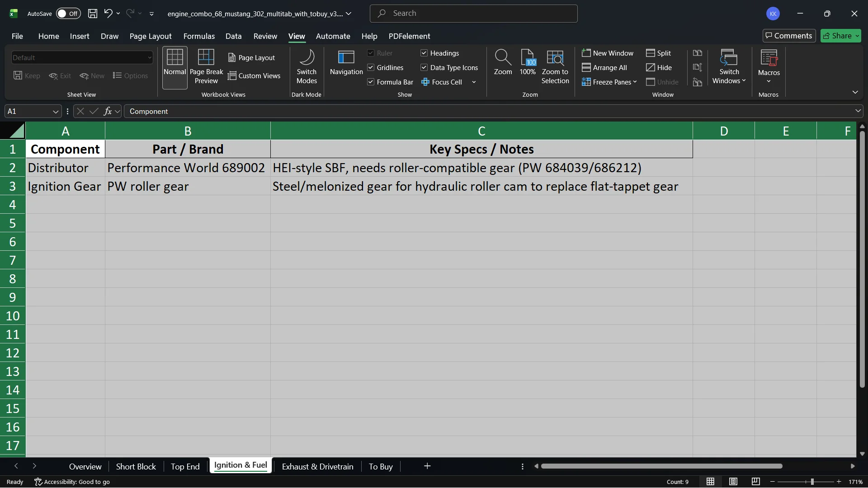This screenshot has width=868, height=488.
Task: Click the horizontal scrollbar thumb
Action: click(661, 466)
